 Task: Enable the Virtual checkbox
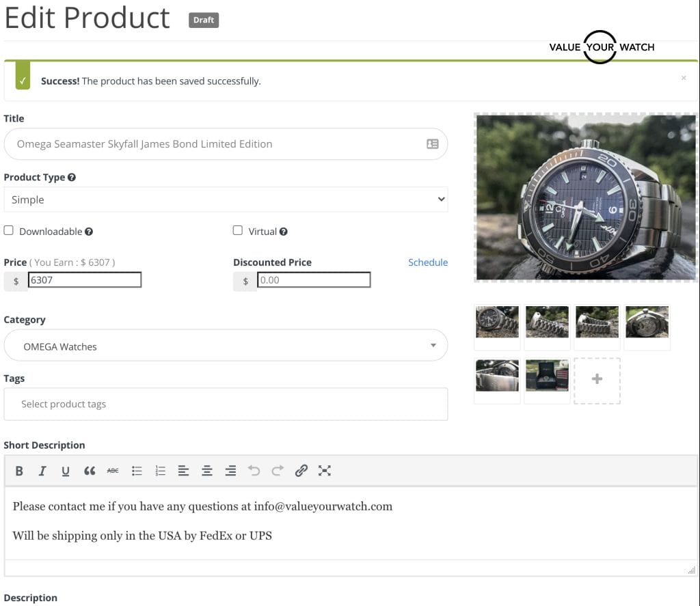pyautogui.click(x=238, y=230)
